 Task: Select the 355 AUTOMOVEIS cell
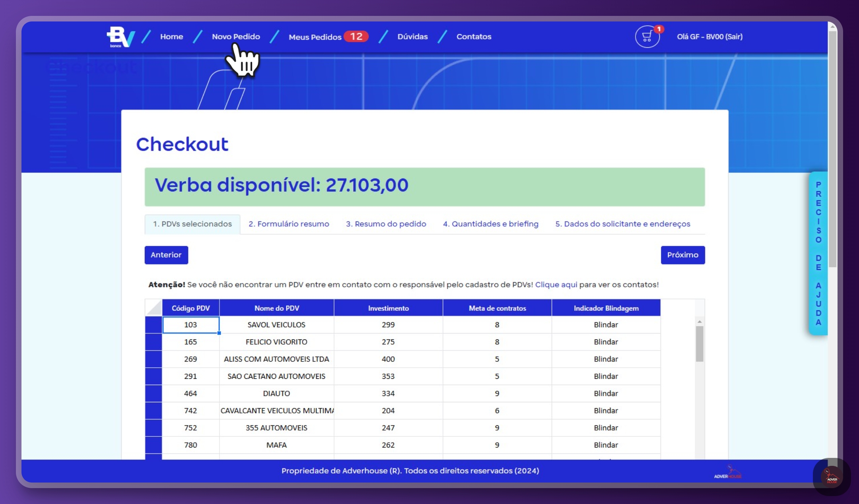point(276,428)
